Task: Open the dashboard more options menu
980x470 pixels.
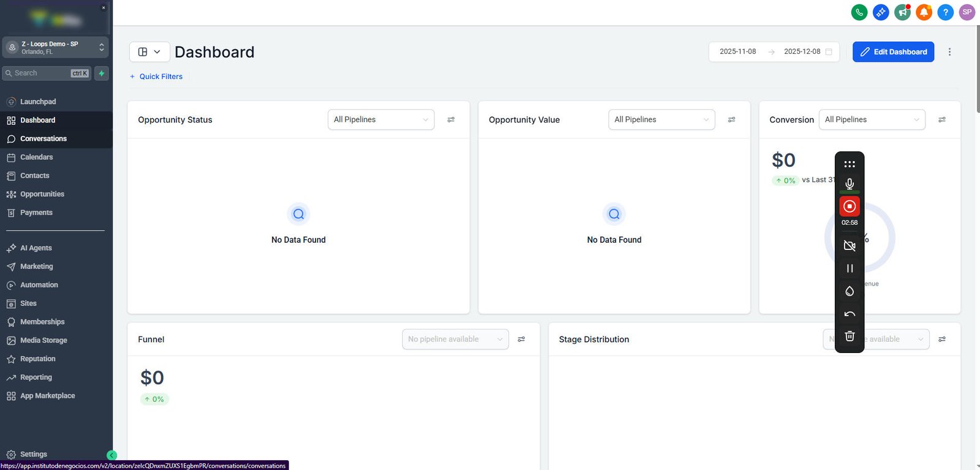Action: point(949,52)
